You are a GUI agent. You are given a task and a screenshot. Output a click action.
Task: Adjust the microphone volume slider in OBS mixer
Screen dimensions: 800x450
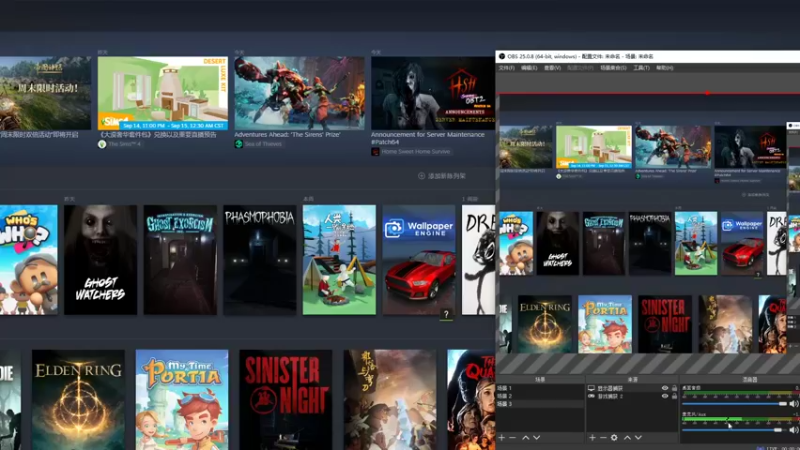pos(735,430)
